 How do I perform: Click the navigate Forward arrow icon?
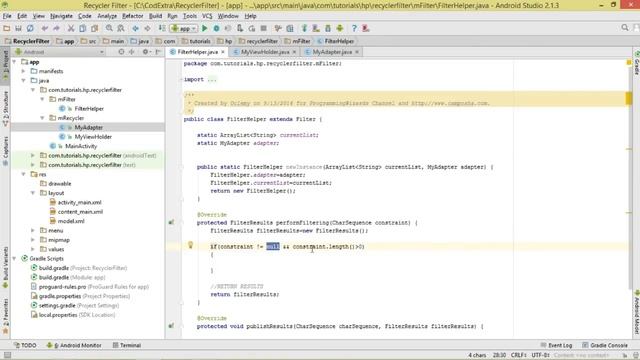tap(147, 28)
